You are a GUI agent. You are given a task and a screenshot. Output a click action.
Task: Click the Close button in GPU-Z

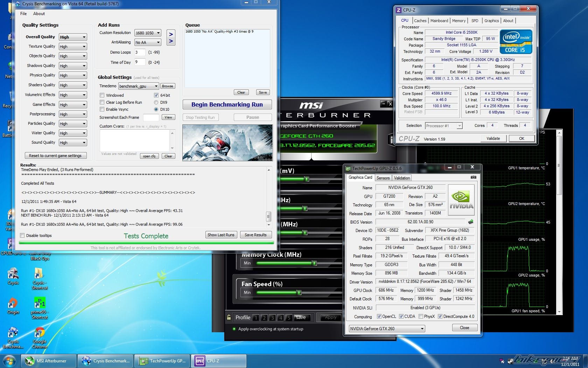click(x=464, y=328)
